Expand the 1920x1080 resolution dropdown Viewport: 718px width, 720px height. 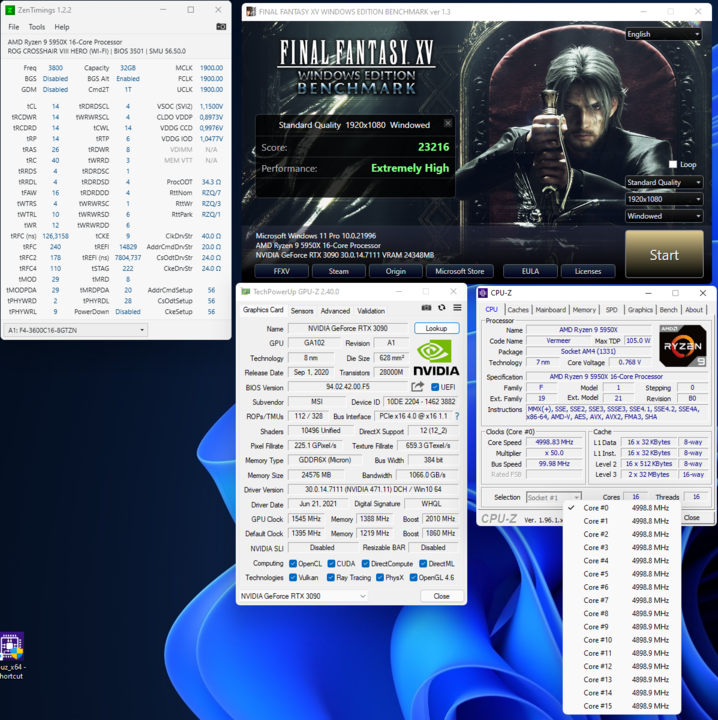coord(664,199)
